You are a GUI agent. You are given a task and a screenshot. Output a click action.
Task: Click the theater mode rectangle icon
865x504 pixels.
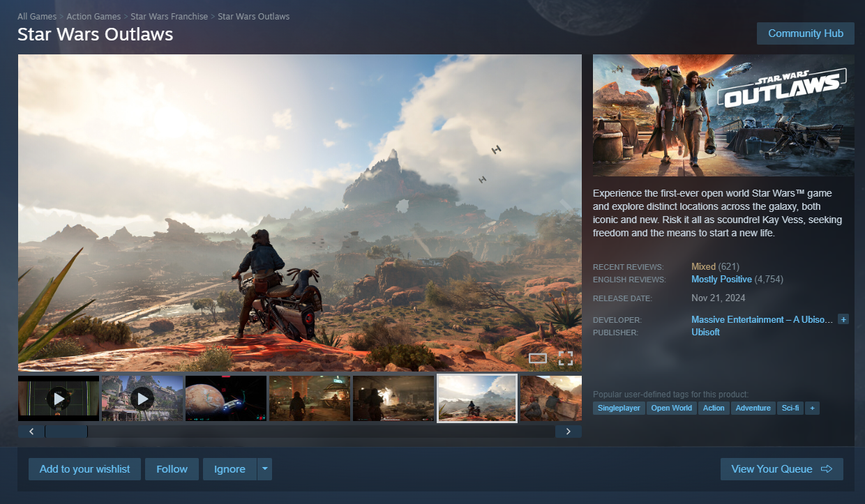point(538,358)
